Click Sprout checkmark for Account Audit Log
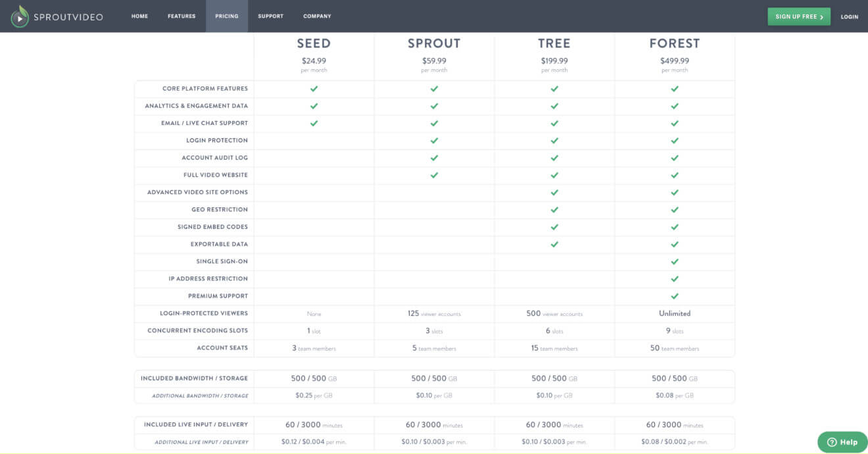This screenshot has width=868, height=454. (434, 158)
